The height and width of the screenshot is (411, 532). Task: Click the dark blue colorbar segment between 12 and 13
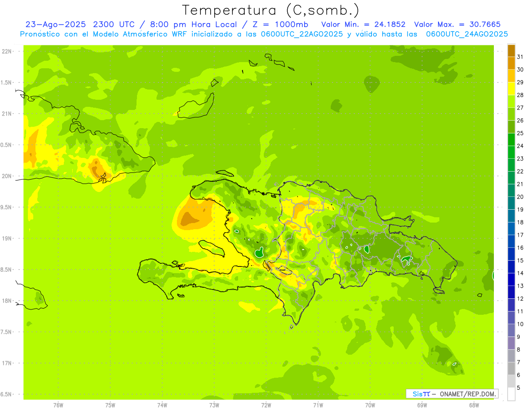click(x=511, y=292)
